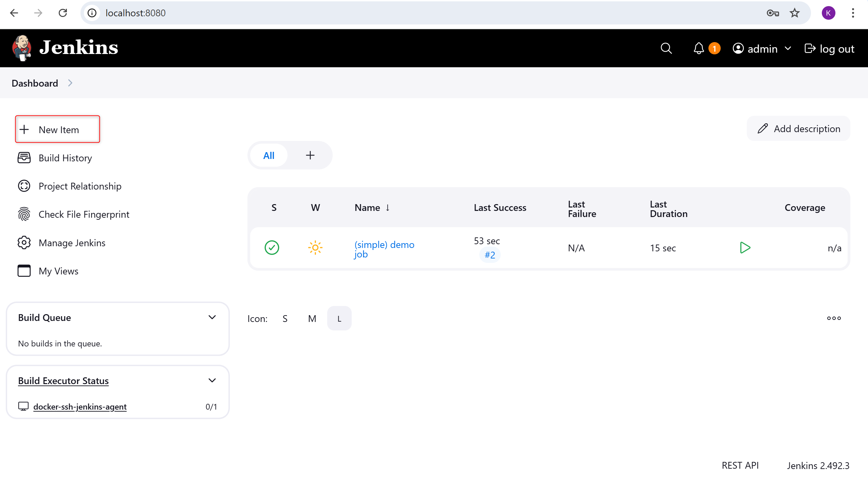Expand the Dashboard breadcrumb chevron
Viewport: 868px width, 486px height.
(x=70, y=83)
